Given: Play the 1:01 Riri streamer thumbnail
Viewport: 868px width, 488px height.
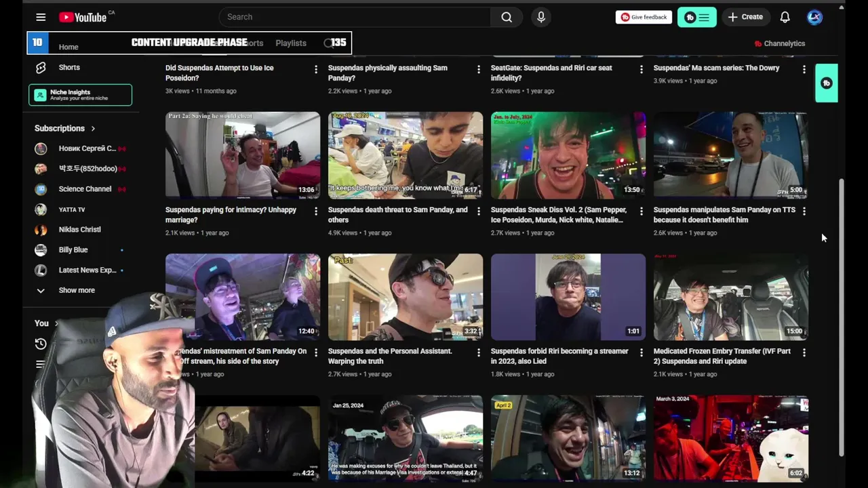Looking at the screenshot, I should [x=568, y=297].
